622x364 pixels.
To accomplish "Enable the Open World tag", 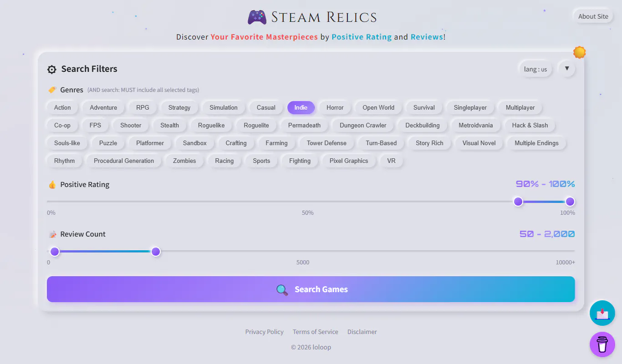I will 378,108.
